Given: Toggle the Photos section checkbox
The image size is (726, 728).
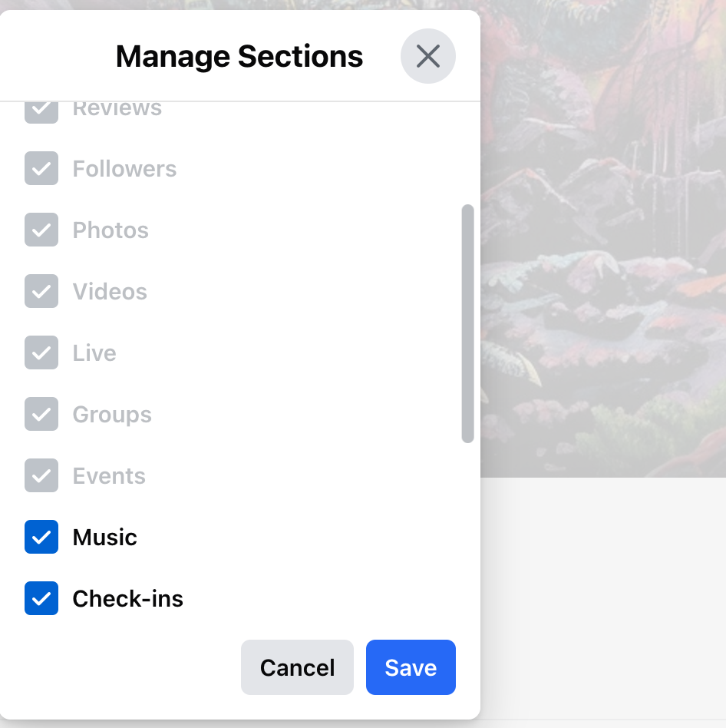Looking at the screenshot, I should [41, 230].
